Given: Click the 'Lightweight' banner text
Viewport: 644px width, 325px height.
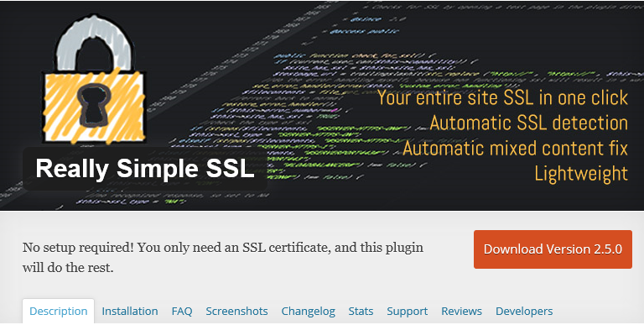Looking at the screenshot, I should pos(581,174).
